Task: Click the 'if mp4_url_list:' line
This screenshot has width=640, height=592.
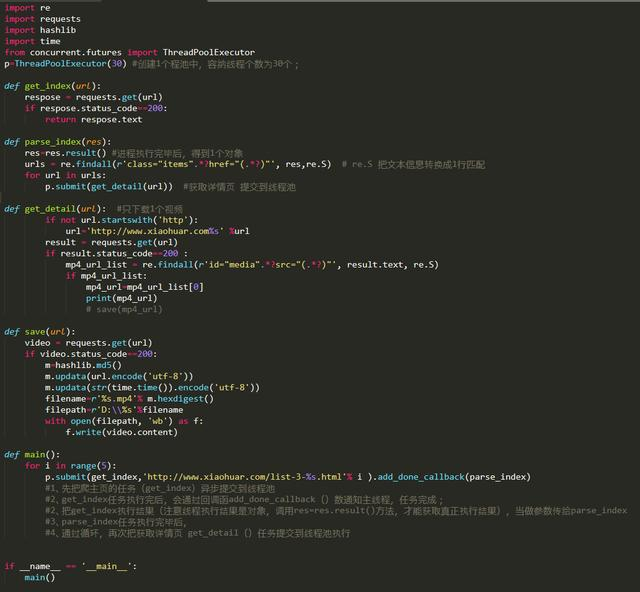Action: [106, 276]
